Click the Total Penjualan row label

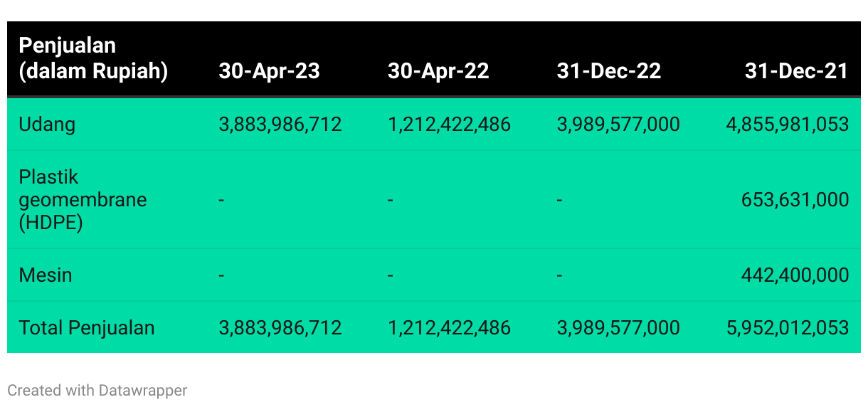coord(87,327)
